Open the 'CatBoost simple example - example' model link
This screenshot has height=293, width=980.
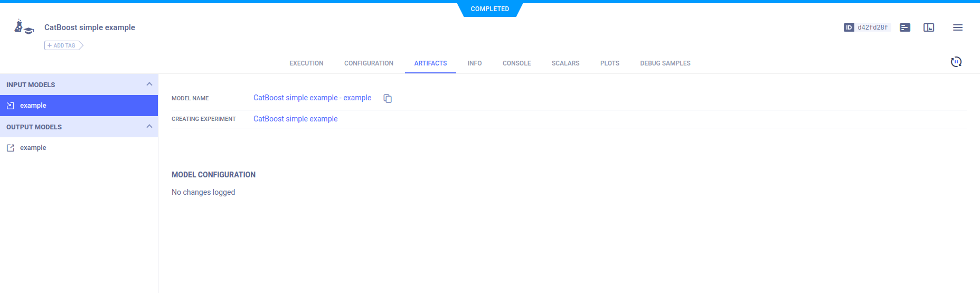pos(312,98)
